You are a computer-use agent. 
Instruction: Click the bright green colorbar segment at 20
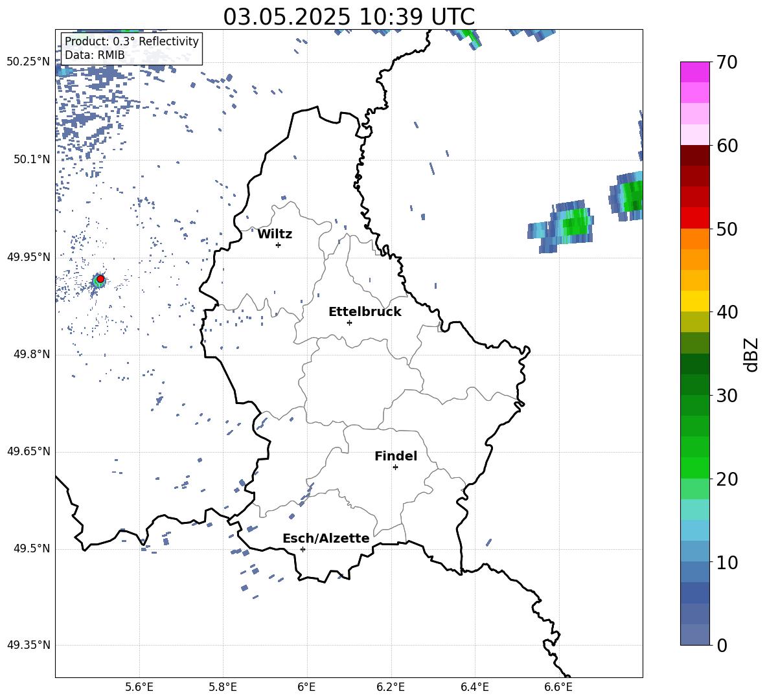[695, 468]
